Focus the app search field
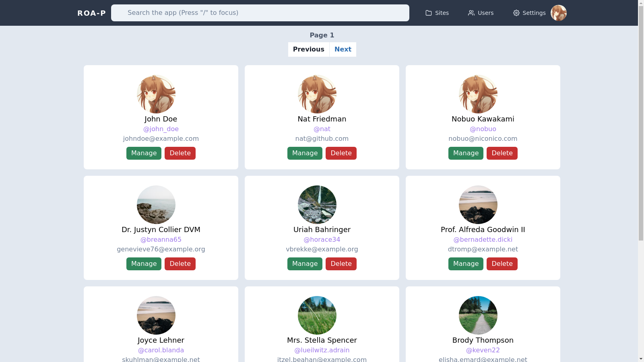Viewport: 644px width, 362px height. point(260,12)
